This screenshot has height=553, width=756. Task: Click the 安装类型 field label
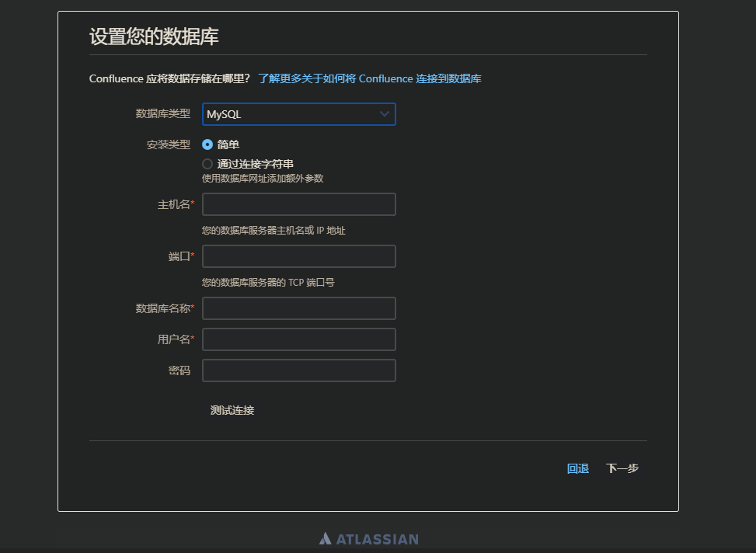tap(169, 144)
